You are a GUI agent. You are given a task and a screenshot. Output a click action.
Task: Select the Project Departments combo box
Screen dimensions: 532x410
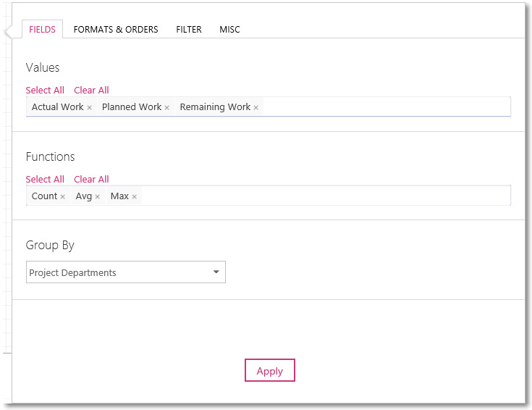coord(126,272)
